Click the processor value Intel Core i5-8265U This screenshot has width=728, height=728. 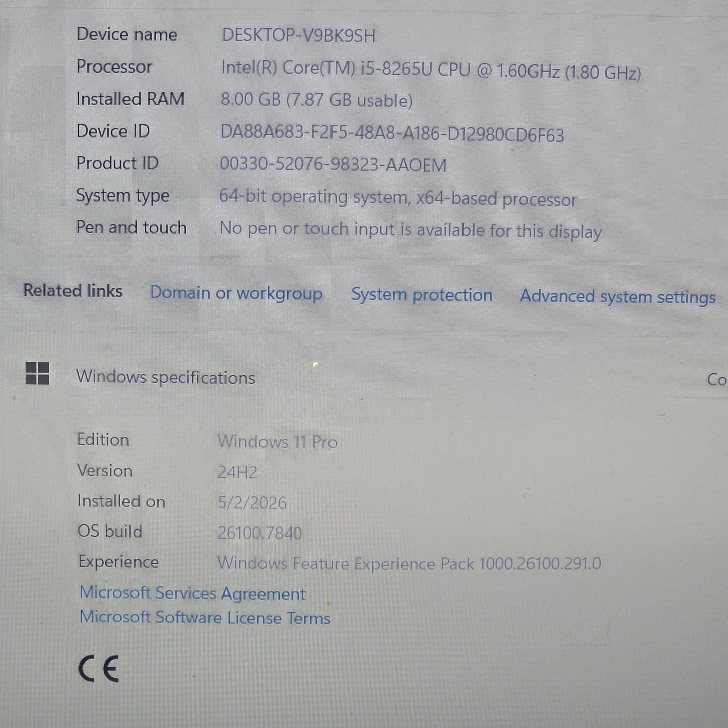[431, 70]
